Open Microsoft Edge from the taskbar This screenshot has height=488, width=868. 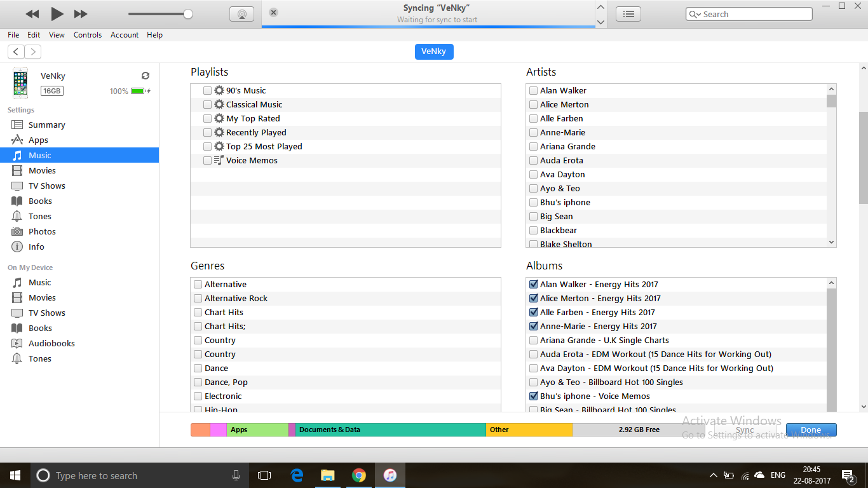[x=297, y=475]
